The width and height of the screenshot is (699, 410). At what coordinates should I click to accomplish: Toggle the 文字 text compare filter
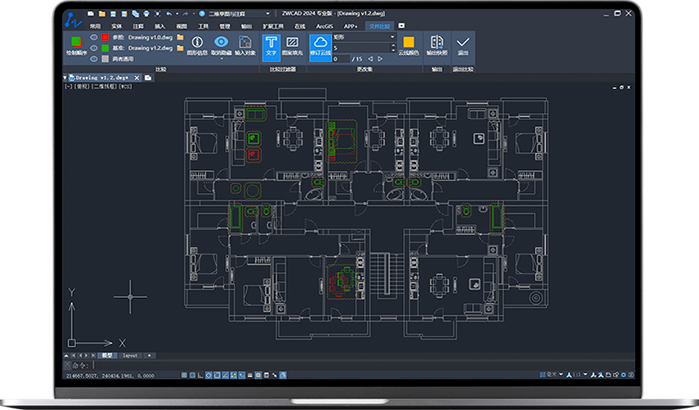tap(271, 46)
